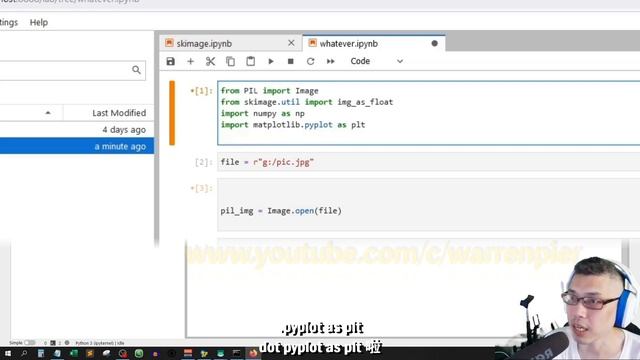Image resolution: width=640 pixels, height=360 pixels.
Task: Toggle Simple mode switch in the status bar
Action: click(x=30, y=343)
